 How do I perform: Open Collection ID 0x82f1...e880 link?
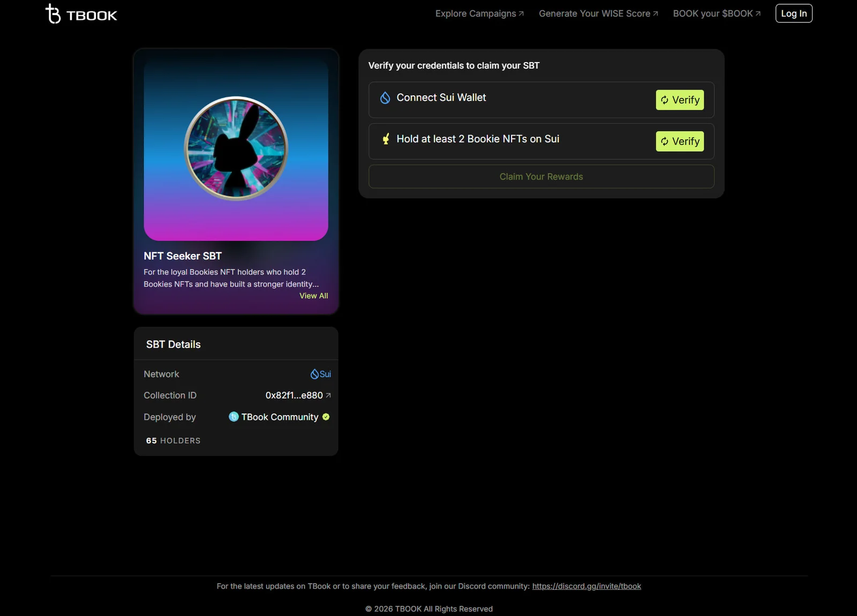tap(298, 395)
